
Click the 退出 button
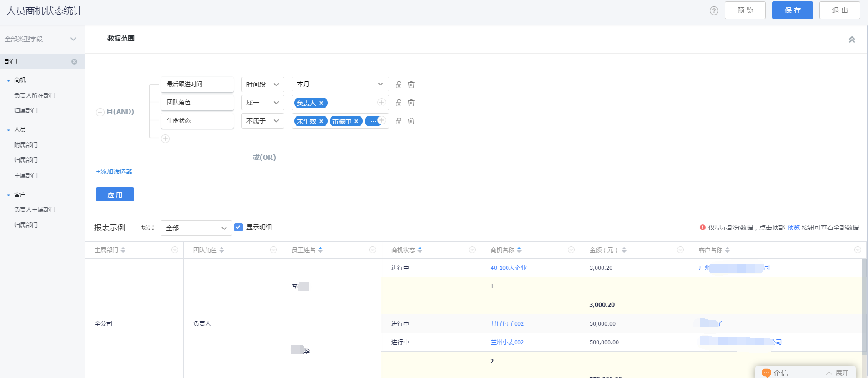(x=839, y=10)
